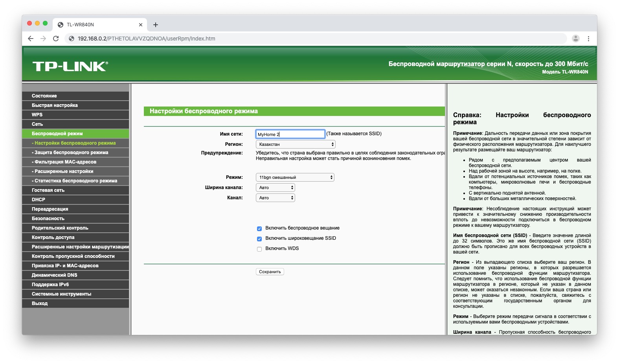Click the TP-LINK logo
This screenshot has width=619, height=364.
(x=70, y=66)
